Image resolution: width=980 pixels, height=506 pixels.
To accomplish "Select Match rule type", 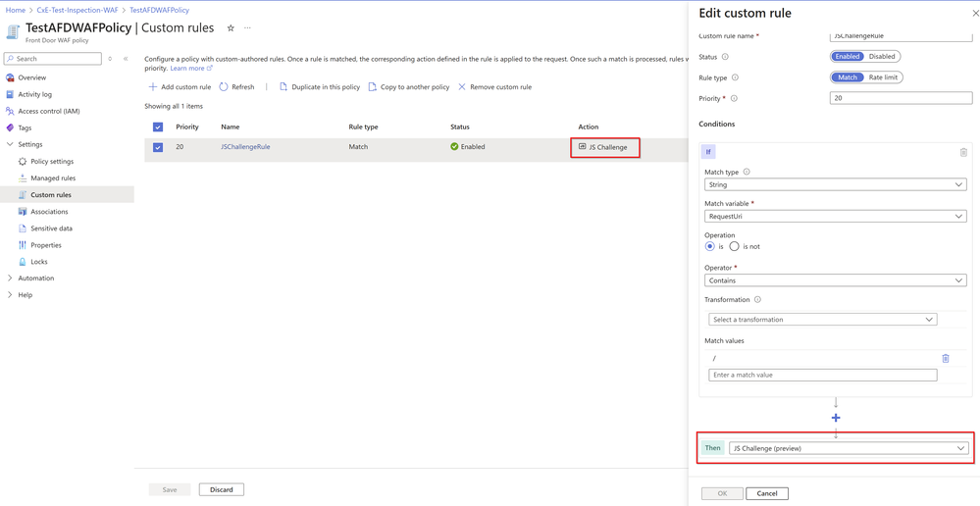I will [848, 77].
